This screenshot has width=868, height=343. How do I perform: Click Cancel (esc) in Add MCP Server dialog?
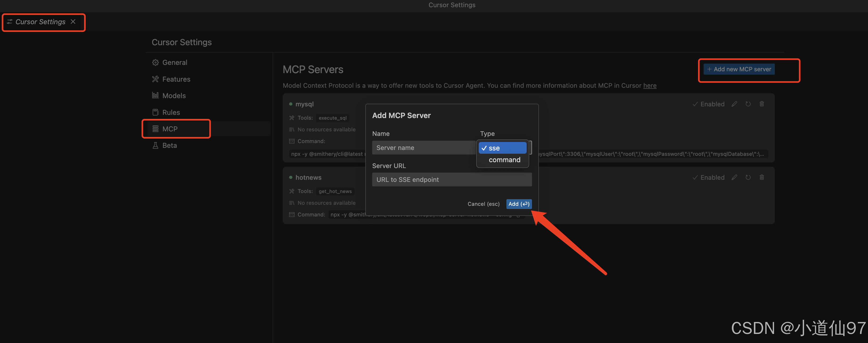coord(483,204)
